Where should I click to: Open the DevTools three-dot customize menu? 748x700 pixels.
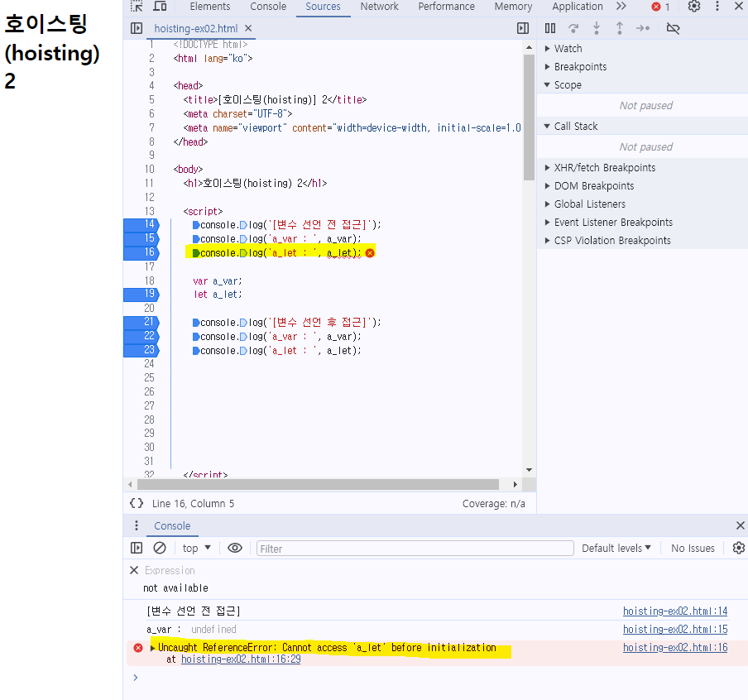tap(717, 6)
